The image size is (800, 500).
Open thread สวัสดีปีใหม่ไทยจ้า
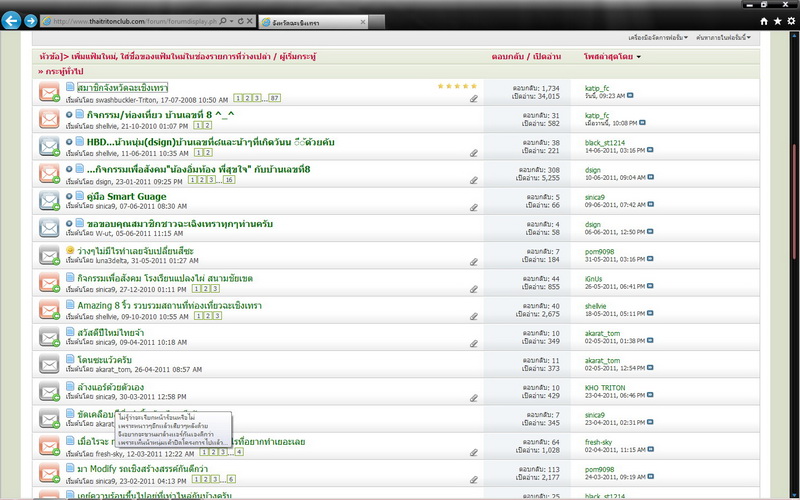click(x=111, y=333)
